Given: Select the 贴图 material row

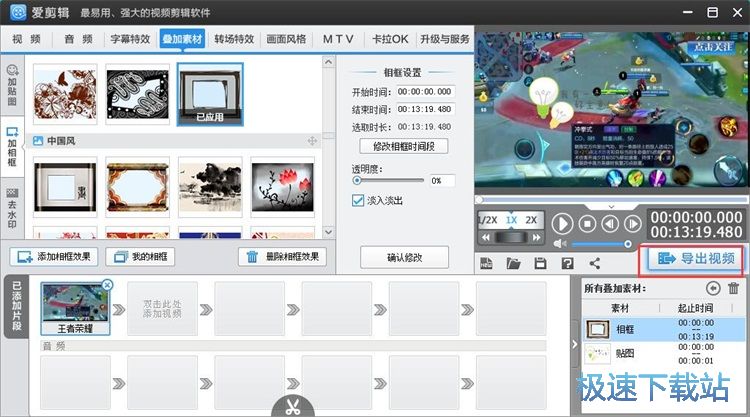Looking at the screenshot, I should click(663, 354).
